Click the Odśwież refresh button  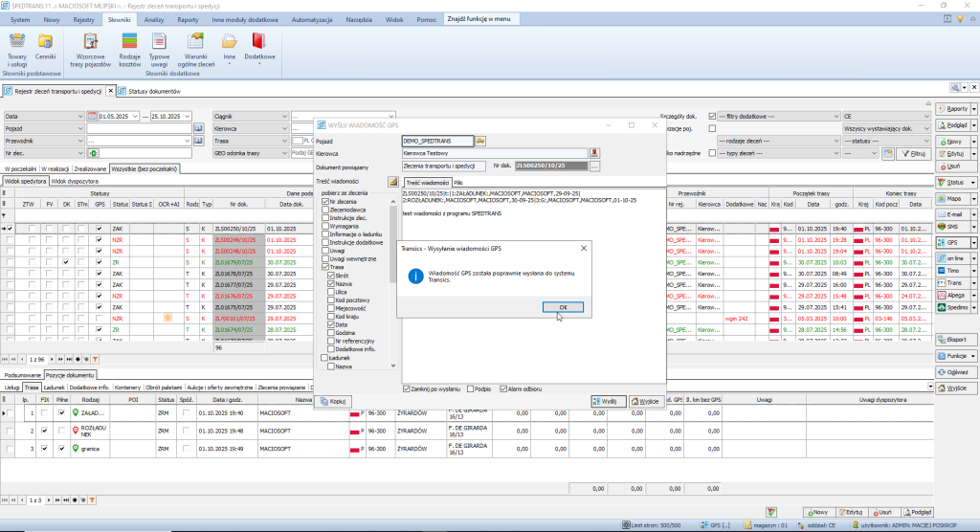tap(956, 370)
